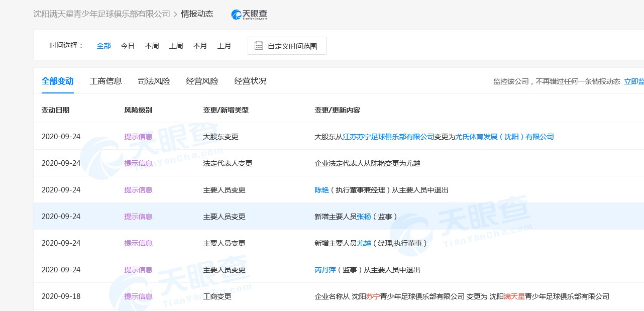This screenshot has width=644, height=311.
Task: Click the 情报动态 breadcrumb text
Action: pos(197,14)
